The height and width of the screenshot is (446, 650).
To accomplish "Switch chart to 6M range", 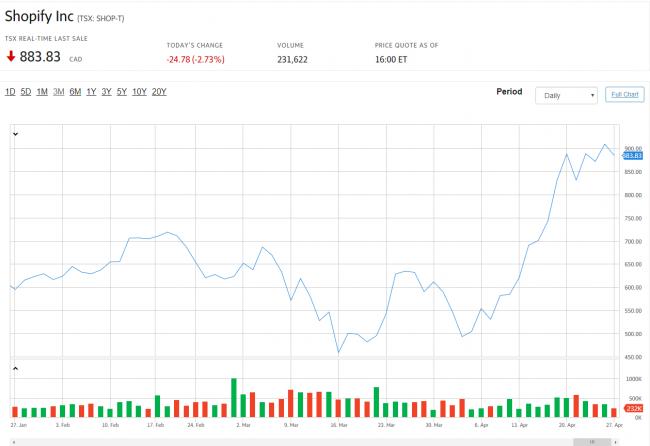I will tap(75, 92).
